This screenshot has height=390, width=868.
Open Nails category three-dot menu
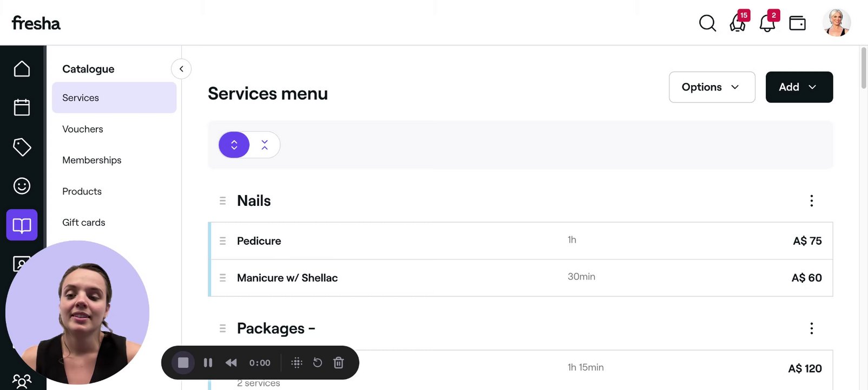pyautogui.click(x=811, y=201)
